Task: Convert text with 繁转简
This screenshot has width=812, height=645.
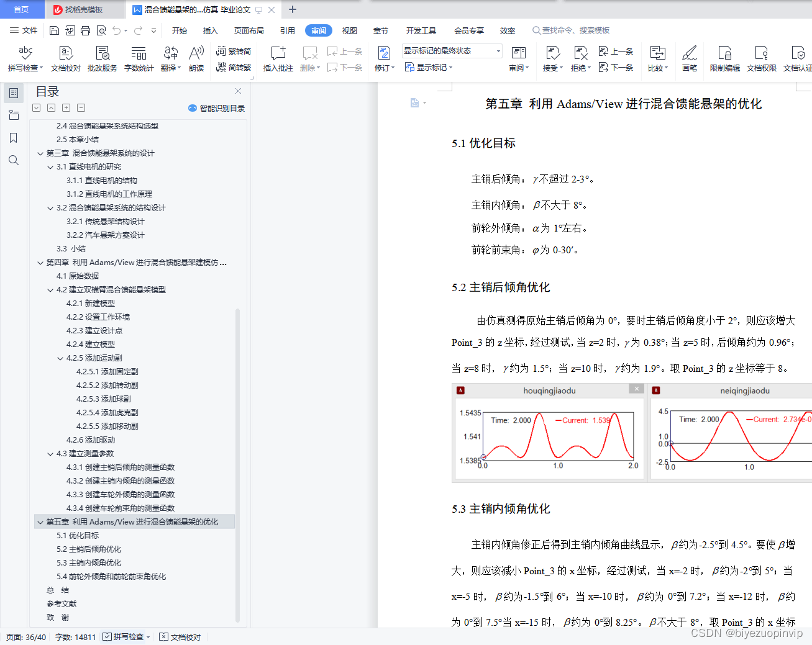Action: [x=234, y=52]
